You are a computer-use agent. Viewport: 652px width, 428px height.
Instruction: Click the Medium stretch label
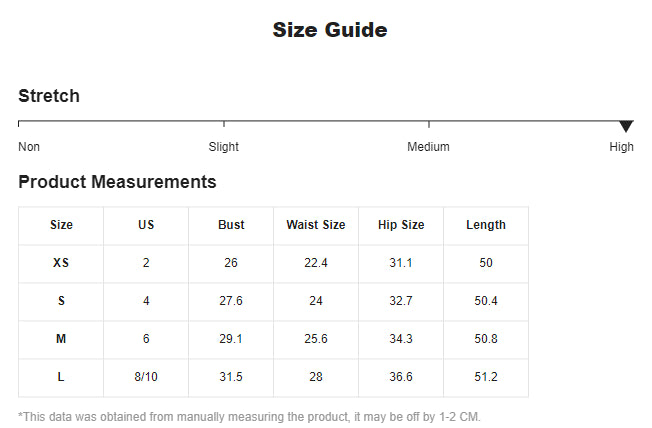[428, 147]
